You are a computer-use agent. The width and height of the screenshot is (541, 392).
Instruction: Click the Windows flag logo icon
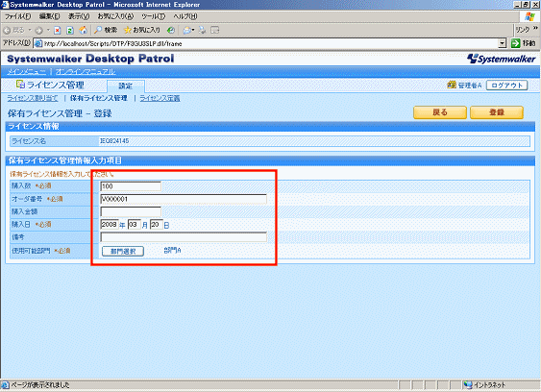(x=529, y=16)
